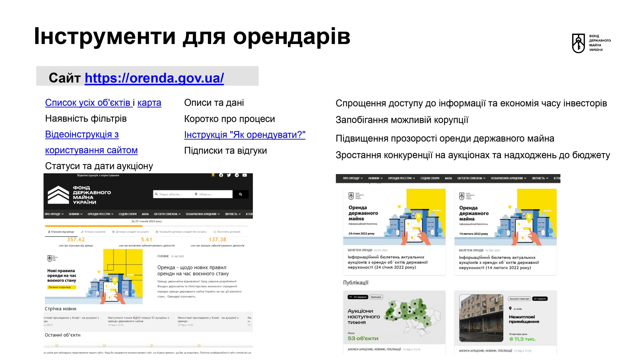The image size is (644, 363).
Task: Open СУДОВІ СПОРИ in right screenshot menu
Action: click(430, 178)
